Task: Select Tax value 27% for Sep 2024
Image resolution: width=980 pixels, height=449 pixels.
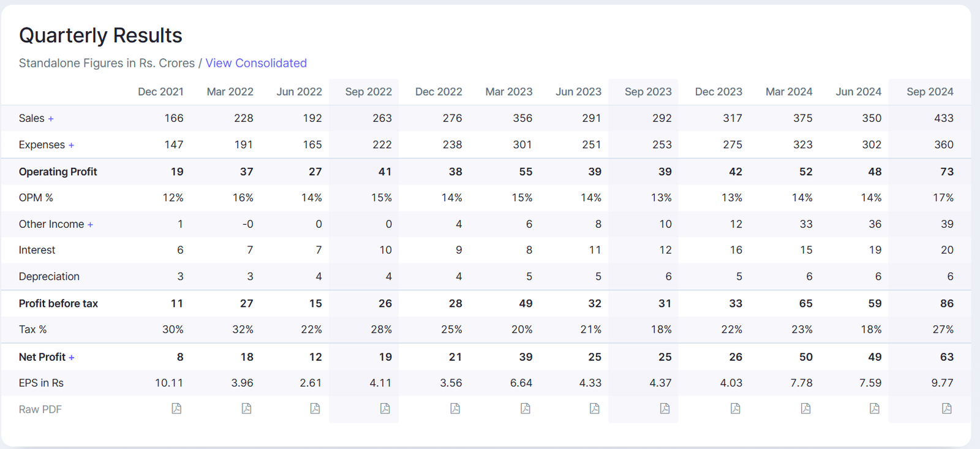Action: 943,330
